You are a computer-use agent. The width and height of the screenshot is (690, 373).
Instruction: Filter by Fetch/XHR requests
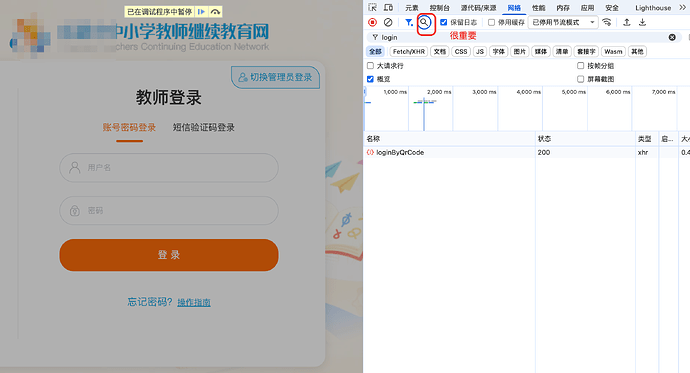click(x=409, y=51)
